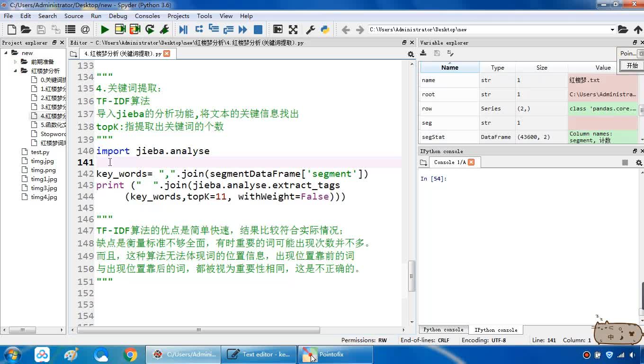Close the Console 1/A tab
Image resolution: width=644 pixels, height=364 pixels.
[x=471, y=162]
